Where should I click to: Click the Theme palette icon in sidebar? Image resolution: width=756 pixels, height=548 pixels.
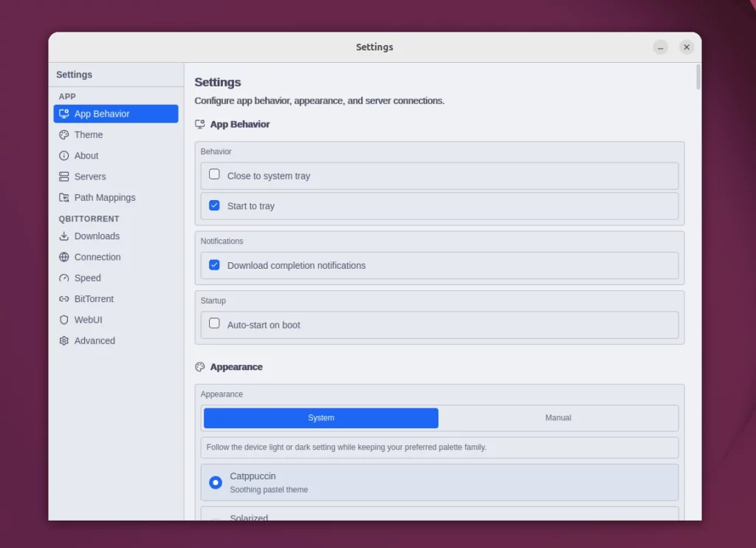click(63, 134)
